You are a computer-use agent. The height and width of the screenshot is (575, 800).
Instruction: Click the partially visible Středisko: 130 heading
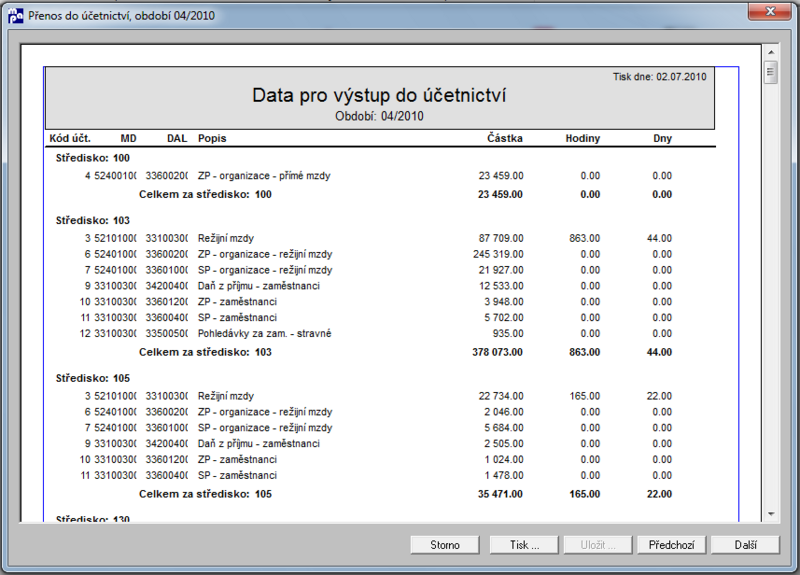click(92, 518)
